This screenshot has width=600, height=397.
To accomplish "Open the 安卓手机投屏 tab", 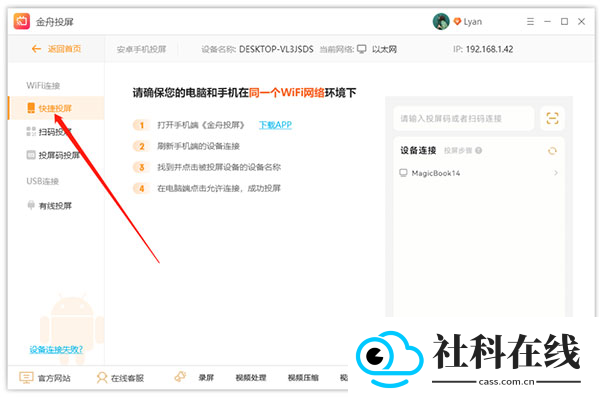I will tap(141, 49).
